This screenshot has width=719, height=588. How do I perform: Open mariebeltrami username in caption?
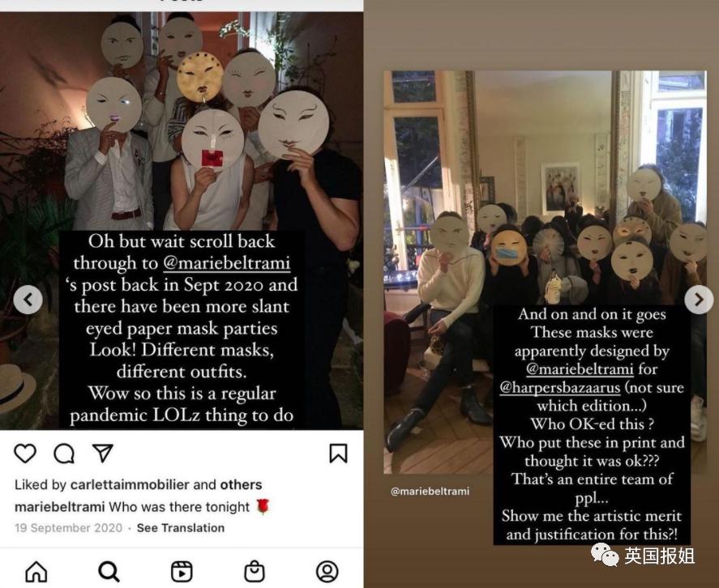click(x=60, y=507)
